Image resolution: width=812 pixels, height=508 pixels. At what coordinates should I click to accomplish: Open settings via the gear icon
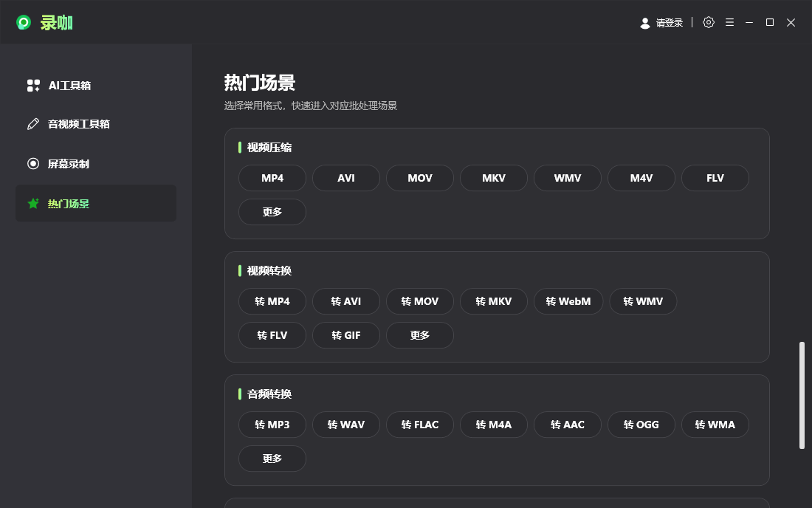(x=709, y=22)
